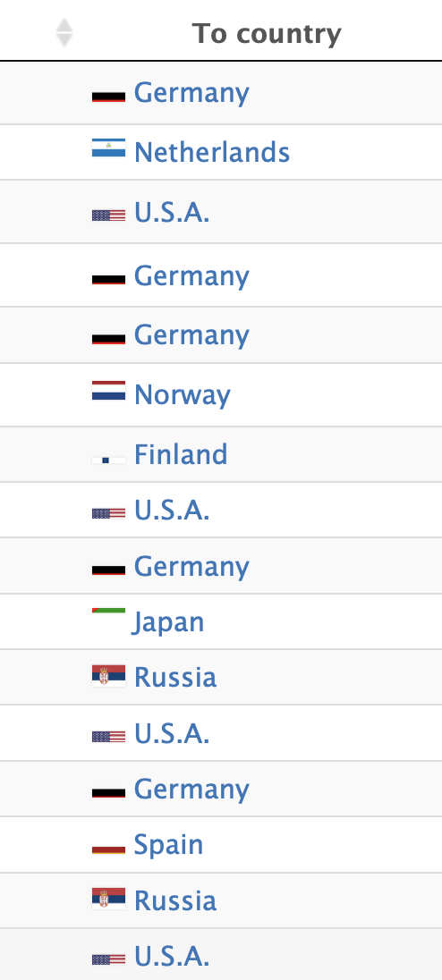Open the Japan country link
The height and width of the screenshot is (980, 442).
pos(167,622)
